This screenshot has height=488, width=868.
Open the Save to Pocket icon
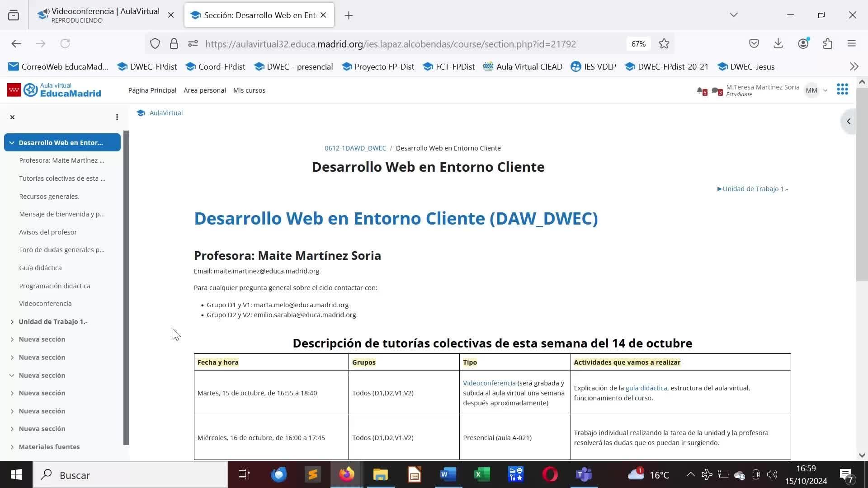[754, 44]
